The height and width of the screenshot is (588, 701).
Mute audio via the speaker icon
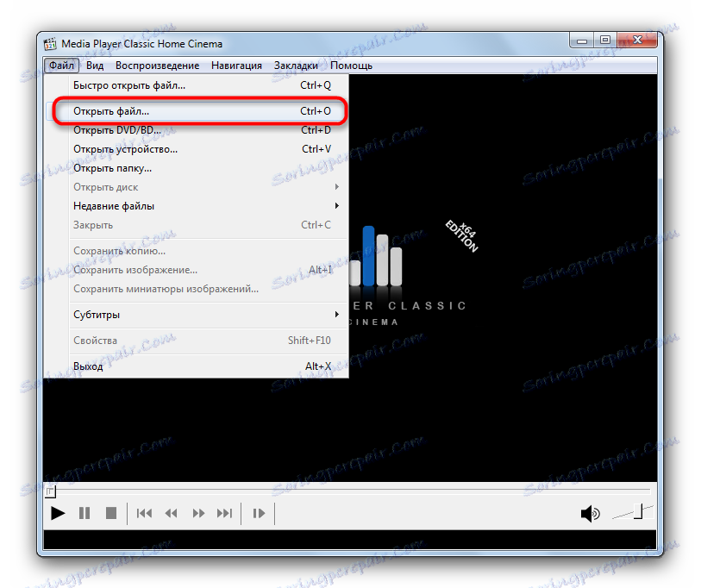(x=591, y=513)
